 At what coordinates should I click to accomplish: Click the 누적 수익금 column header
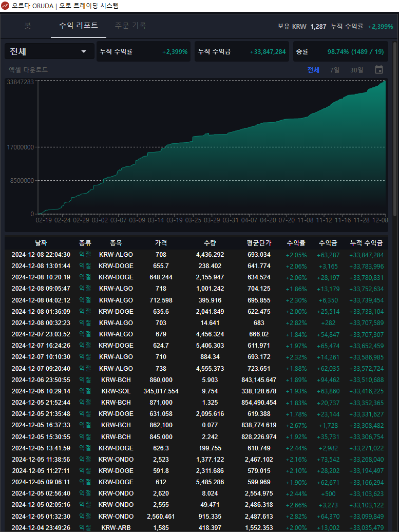coord(367,243)
